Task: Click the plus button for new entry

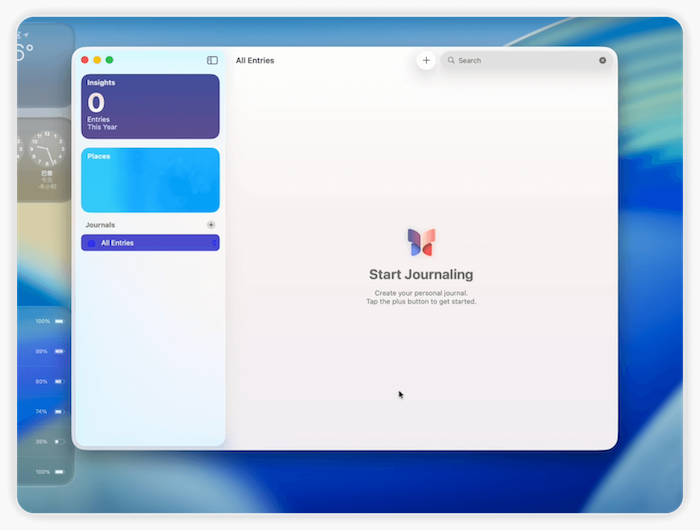Action: (426, 61)
